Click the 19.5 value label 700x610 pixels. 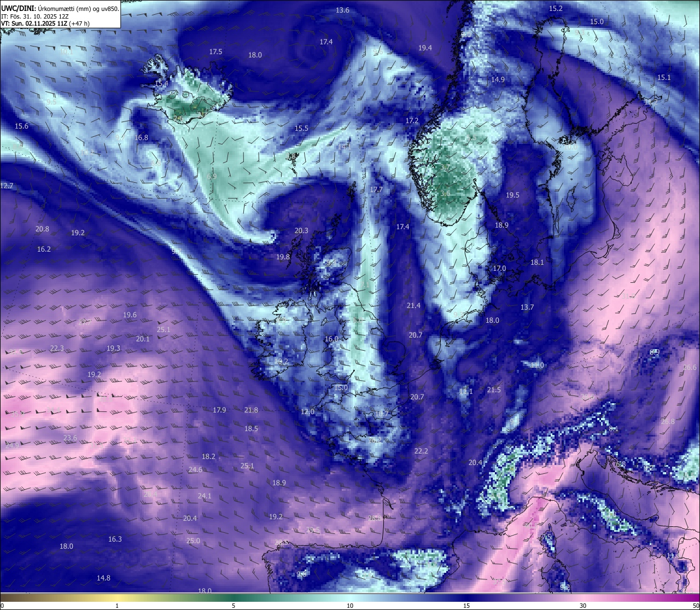[x=512, y=195]
